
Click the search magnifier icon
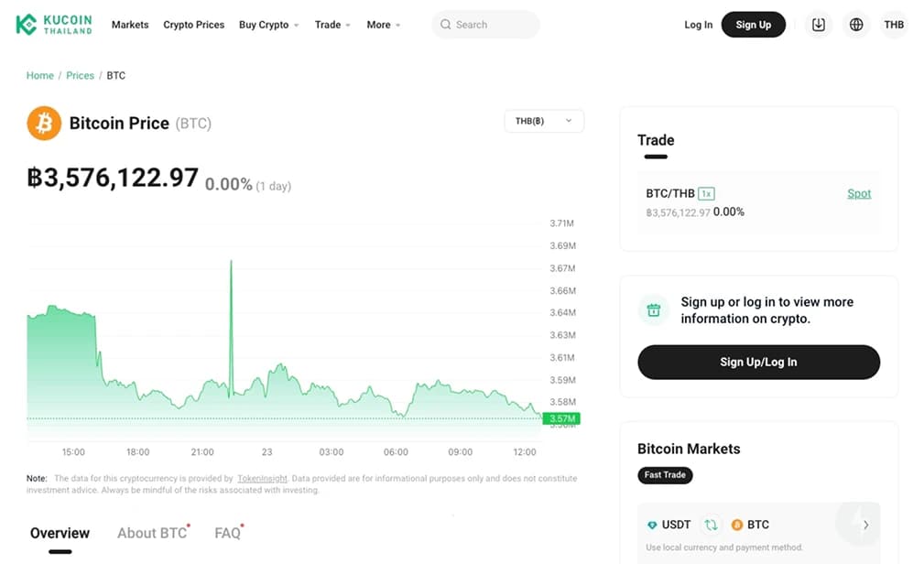click(446, 25)
